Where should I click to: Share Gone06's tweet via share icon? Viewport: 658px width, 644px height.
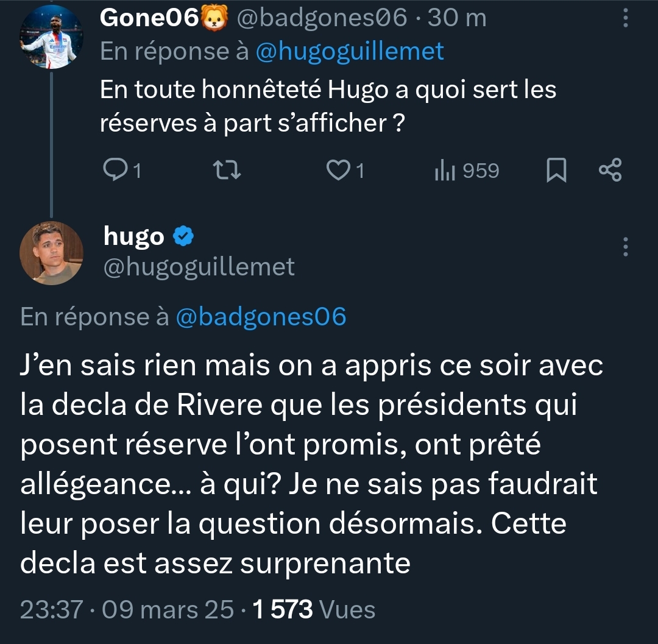[610, 170]
